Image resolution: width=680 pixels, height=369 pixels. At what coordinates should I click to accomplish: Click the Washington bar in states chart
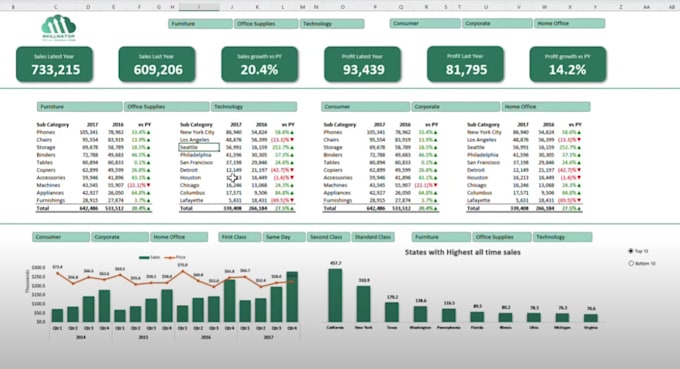click(420, 314)
